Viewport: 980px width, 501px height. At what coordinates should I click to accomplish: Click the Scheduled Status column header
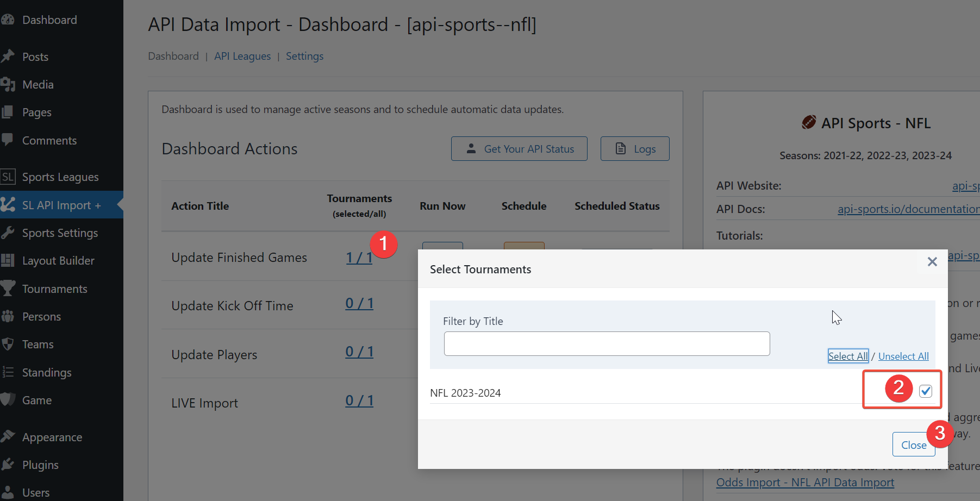617,206
